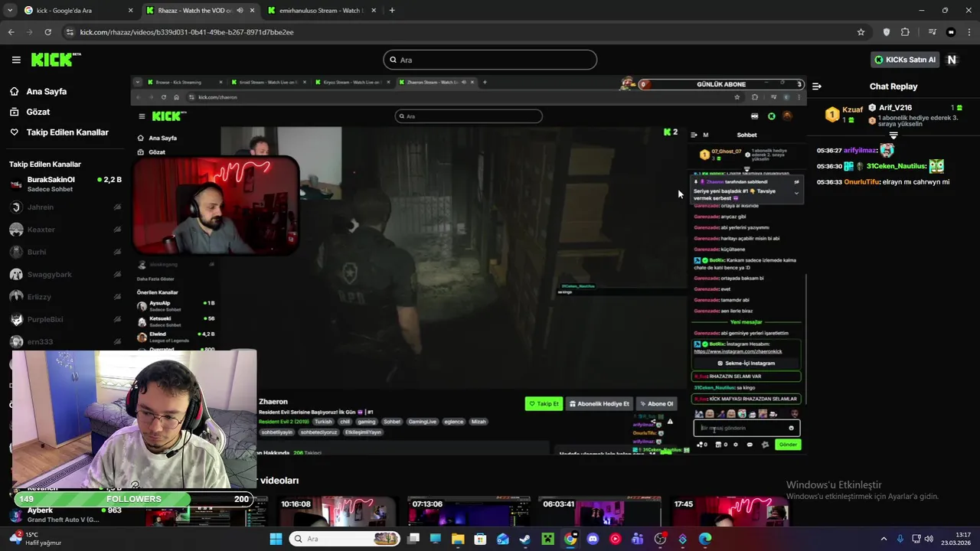Click the site info icon in the address bar

point(70,32)
